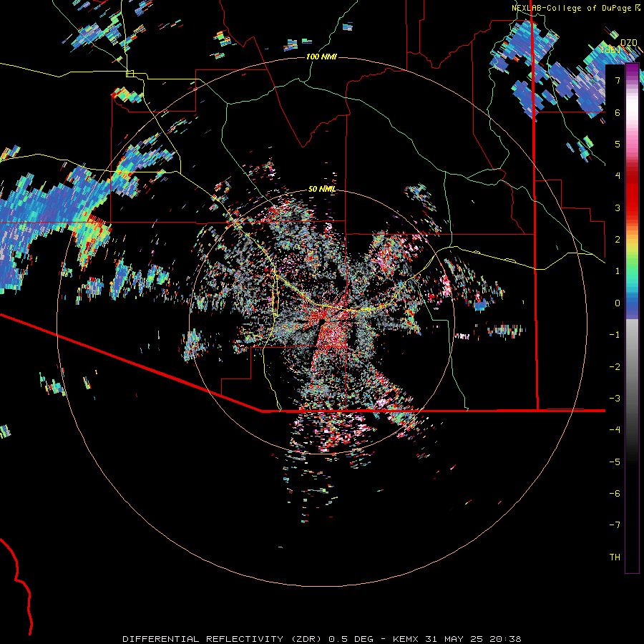
Task: Click the NEXLAB-College of DuPage title text
Action: tap(572, 8)
